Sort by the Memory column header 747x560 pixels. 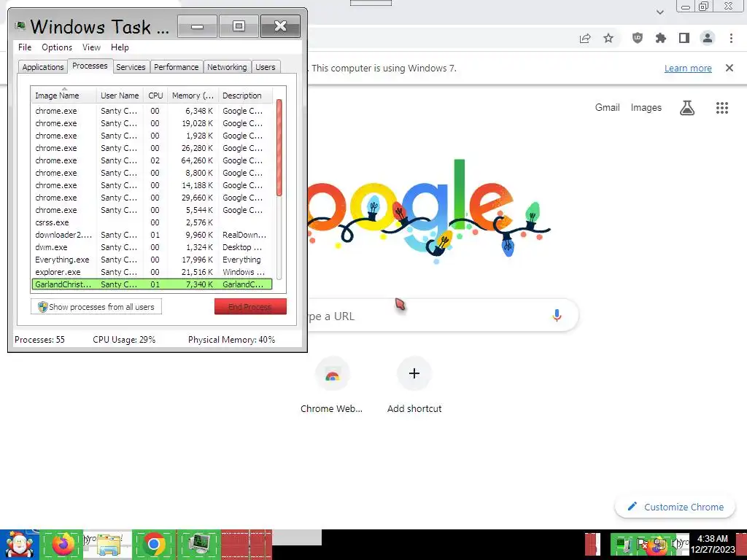193,96
